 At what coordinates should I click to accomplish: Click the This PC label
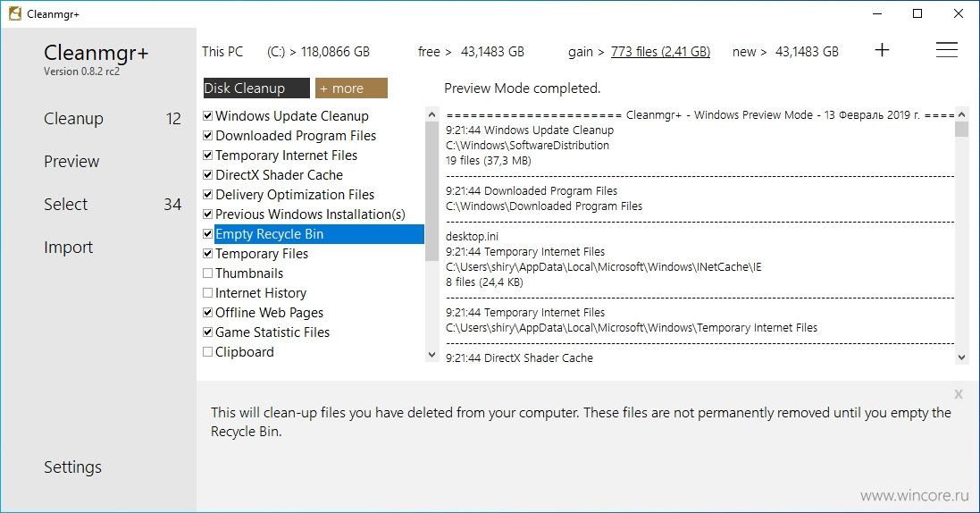click(222, 52)
